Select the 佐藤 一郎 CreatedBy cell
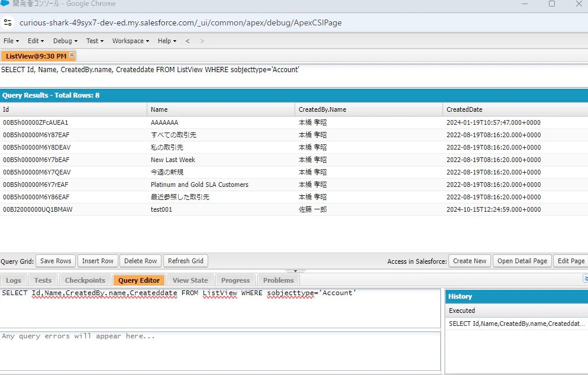This screenshot has height=375, width=588. 369,209
